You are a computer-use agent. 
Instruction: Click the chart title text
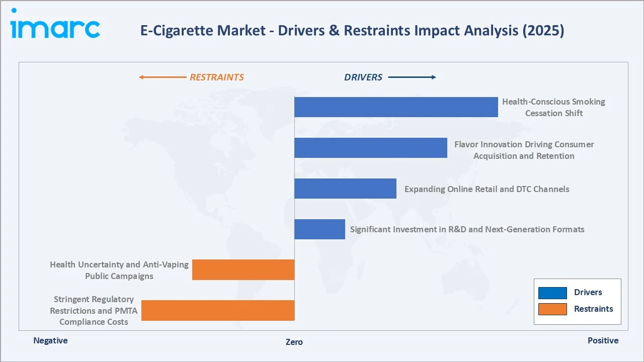(352, 31)
